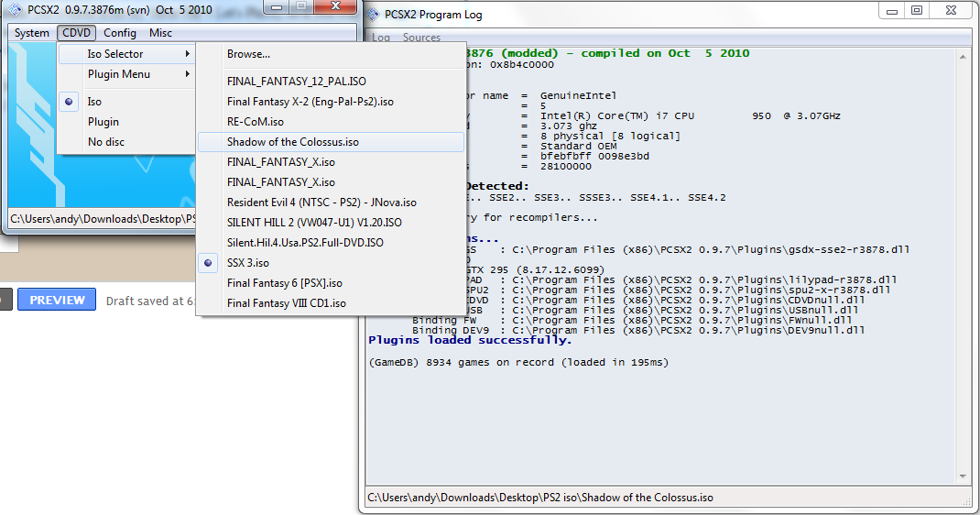The height and width of the screenshot is (515, 980).
Task: Close the PCSX2 Program Log window
Action: pyautogui.click(x=951, y=11)
